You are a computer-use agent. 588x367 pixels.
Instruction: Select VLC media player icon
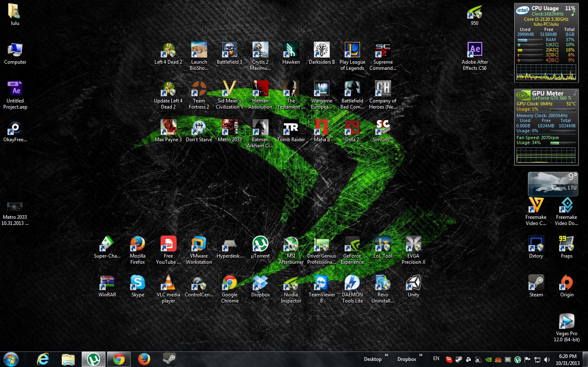click(x=168, y=289)
